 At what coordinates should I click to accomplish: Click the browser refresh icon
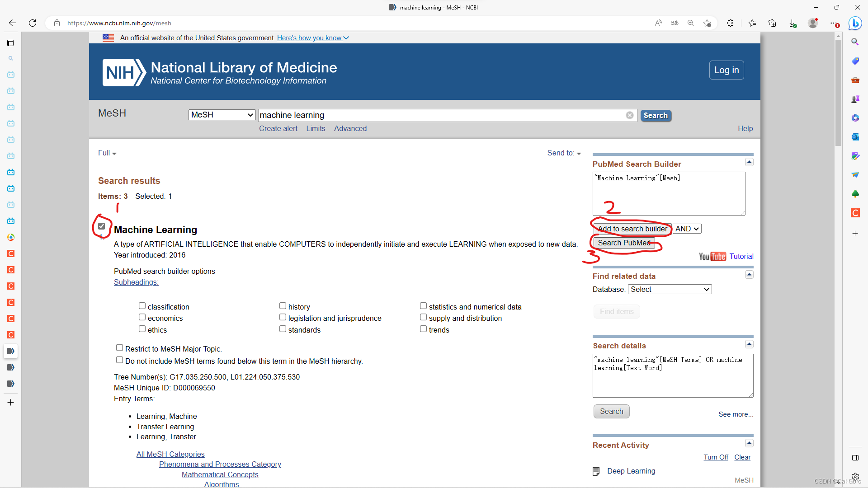pos(33,23)
